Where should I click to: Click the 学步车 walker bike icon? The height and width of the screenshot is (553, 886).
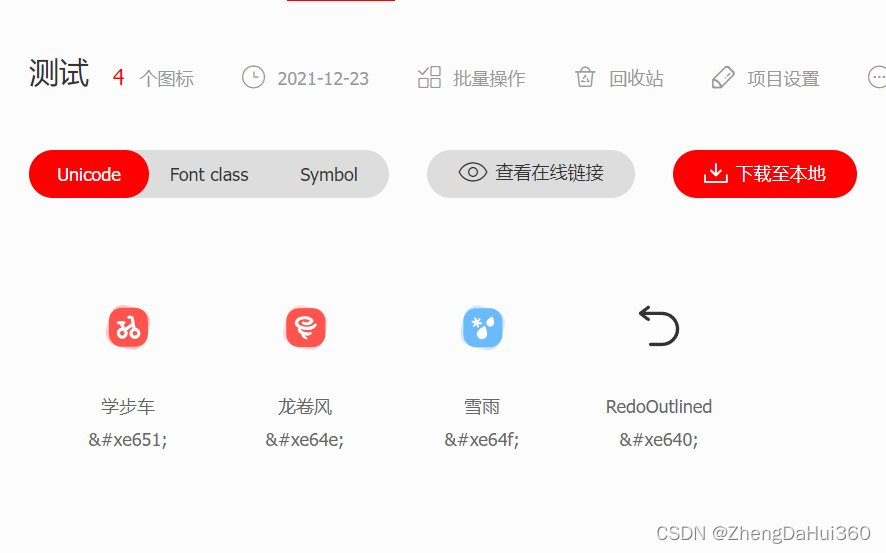coord(128,328)
